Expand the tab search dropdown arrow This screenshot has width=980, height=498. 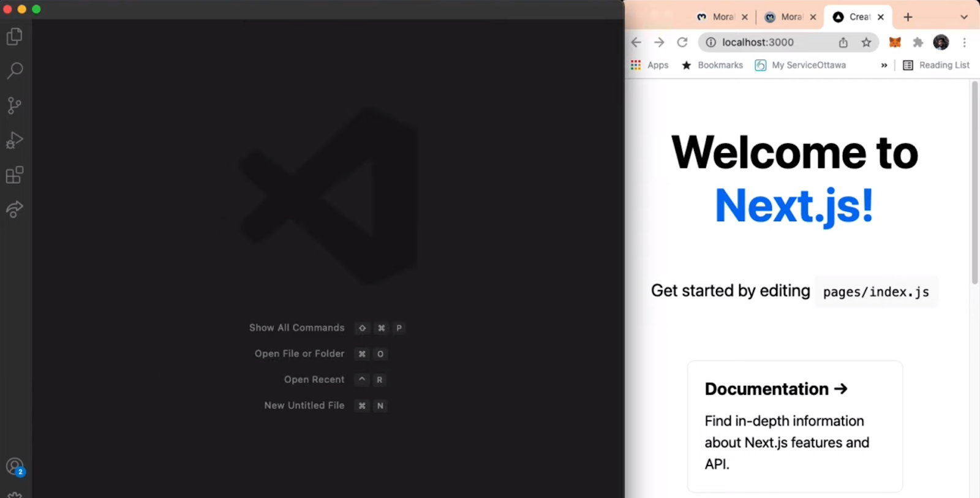click(x=964, y=17)
